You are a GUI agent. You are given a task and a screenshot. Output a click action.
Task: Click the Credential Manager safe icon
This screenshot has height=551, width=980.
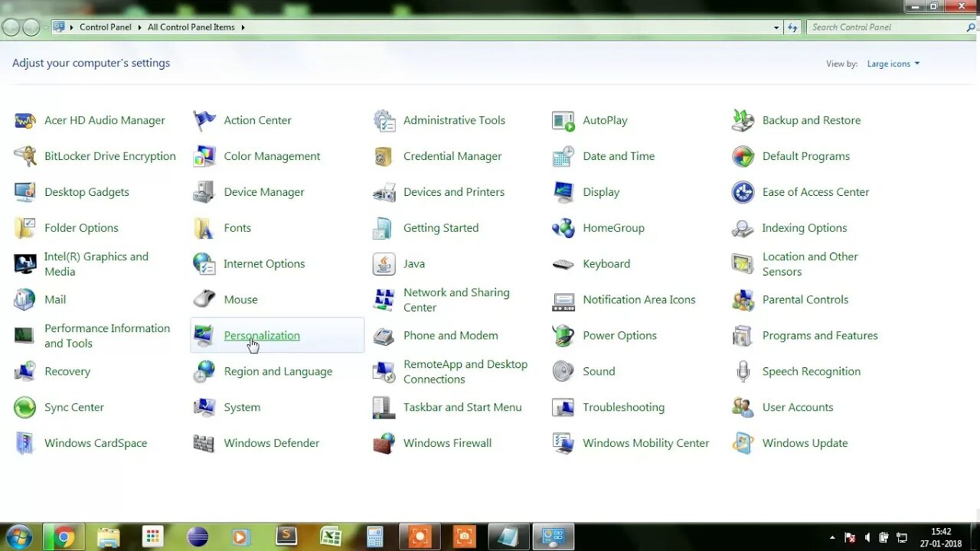pos(384,156)
